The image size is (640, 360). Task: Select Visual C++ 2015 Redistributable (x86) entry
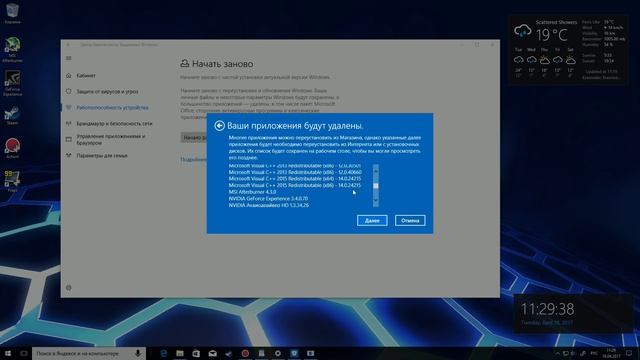coord(295,185)
